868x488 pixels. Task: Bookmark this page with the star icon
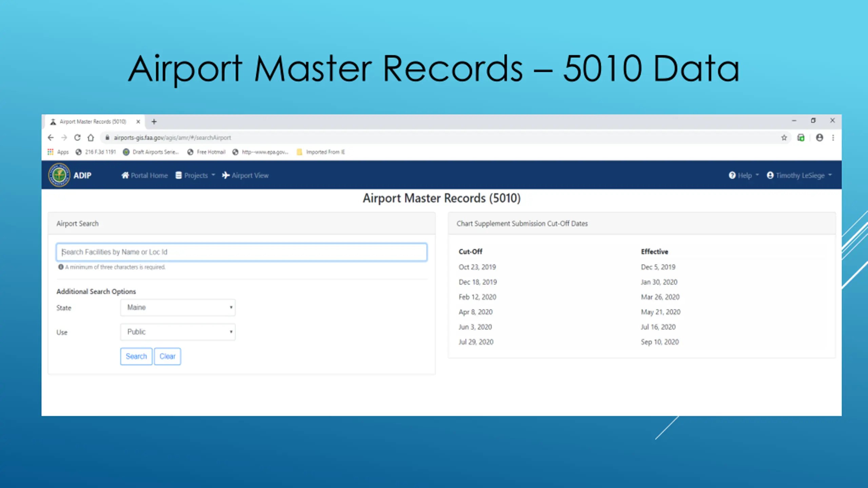[x=784, y=138]
